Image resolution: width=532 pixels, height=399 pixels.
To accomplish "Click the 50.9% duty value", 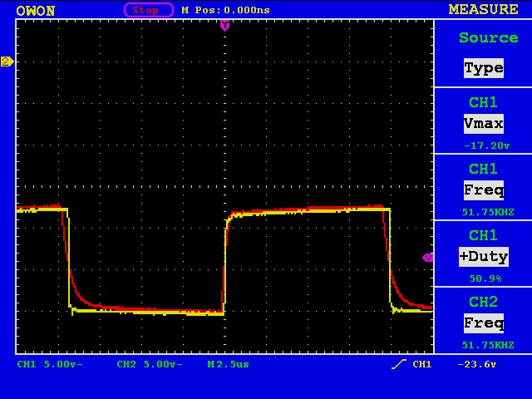I will click(x=485, y=278).
